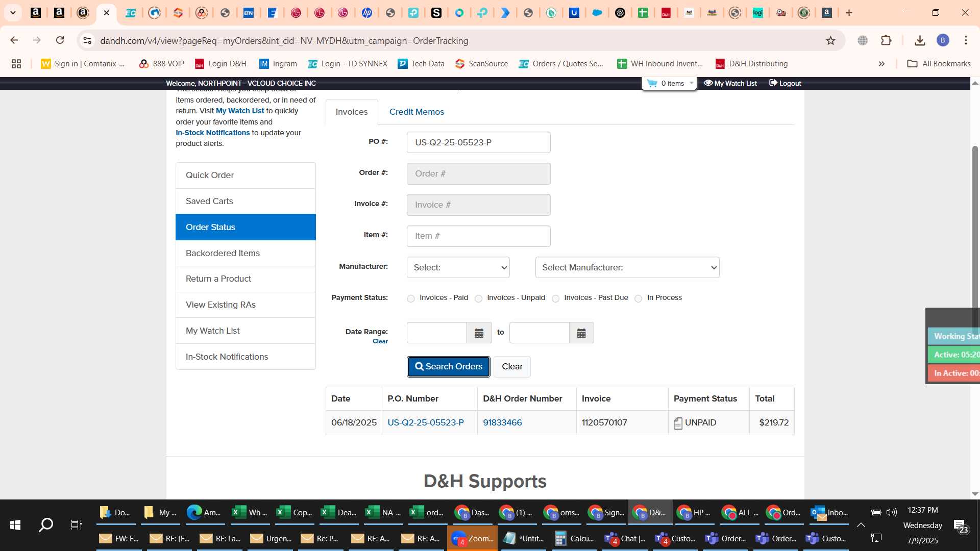This screenshot has height=551, width=980.
Task: Select Order Status in sidebar
Action: [x=246, y=227]
